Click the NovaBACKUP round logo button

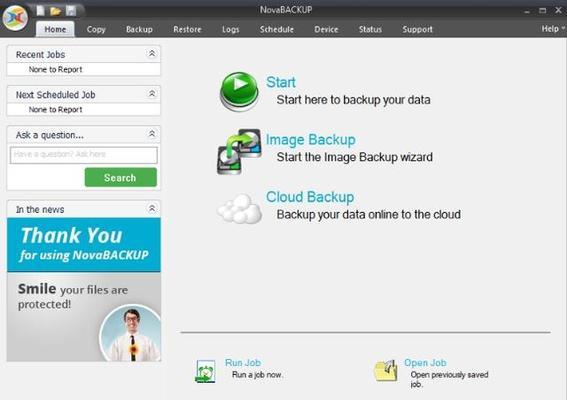tap(15, 18)
